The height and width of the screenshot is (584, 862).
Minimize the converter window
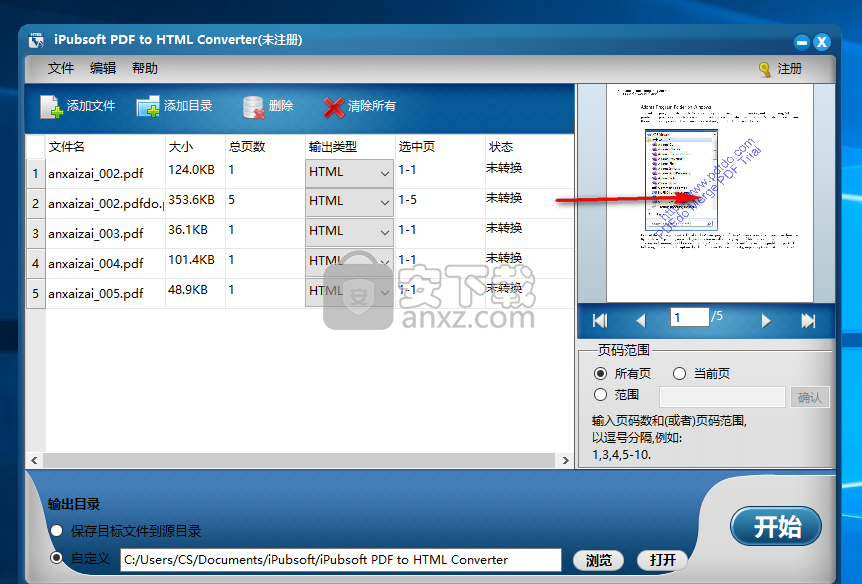pos(802,42)
